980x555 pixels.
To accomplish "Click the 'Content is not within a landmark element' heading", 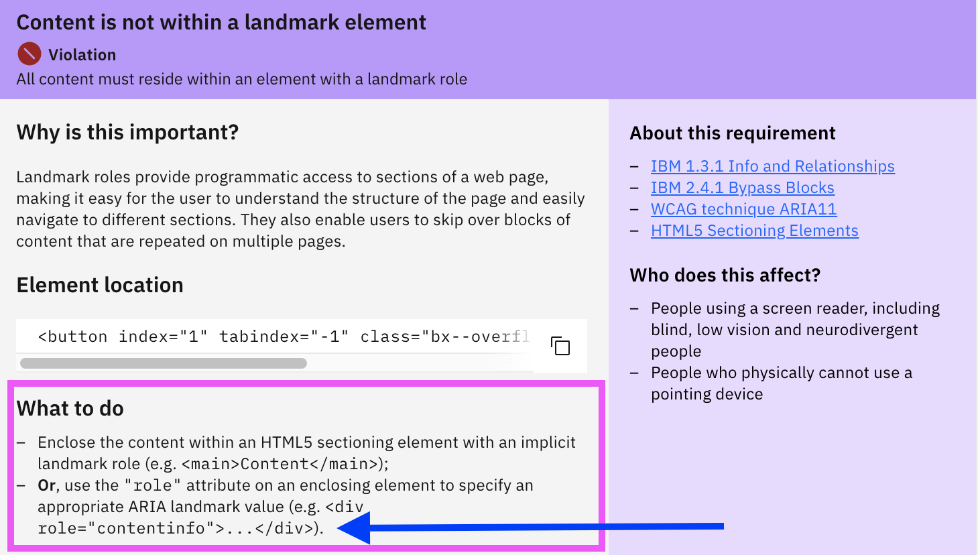I will pos(221,22).
